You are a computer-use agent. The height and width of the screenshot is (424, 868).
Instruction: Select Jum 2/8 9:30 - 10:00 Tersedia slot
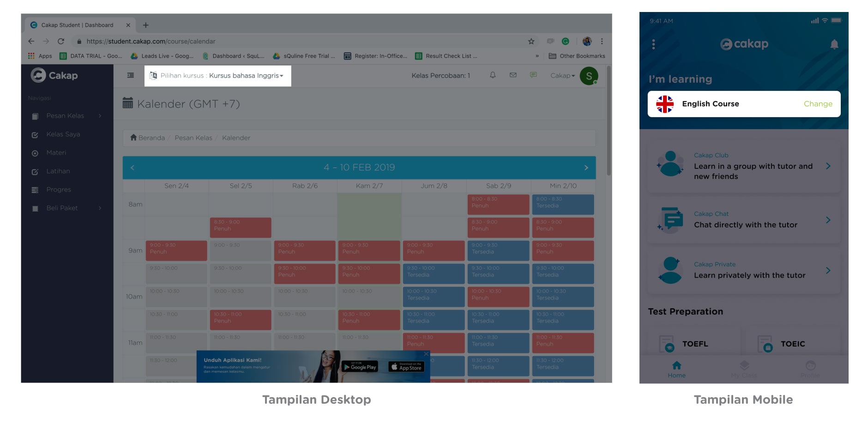point(434,274)
